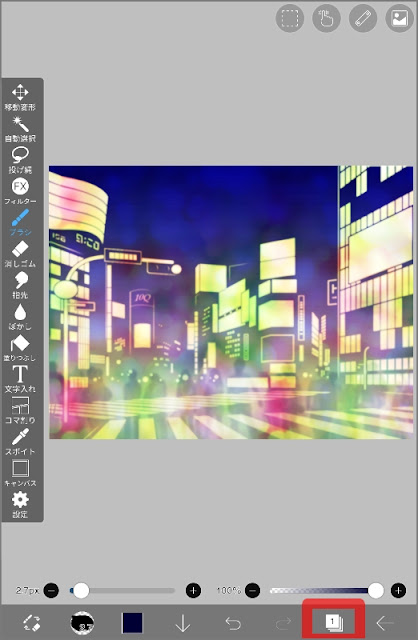418x640 pixels.
Task: Select the Text (文字入れ) tool
Action: pyautogui.click(x=20, y=379)
